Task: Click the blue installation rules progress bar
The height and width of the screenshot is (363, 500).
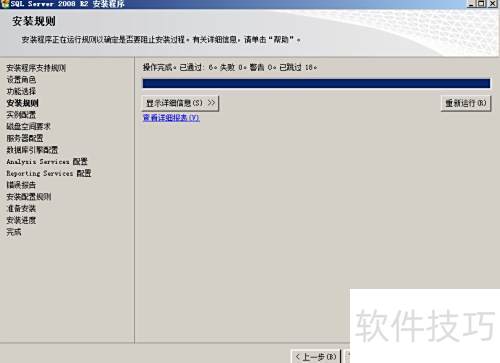Action: tap(316, 83)
